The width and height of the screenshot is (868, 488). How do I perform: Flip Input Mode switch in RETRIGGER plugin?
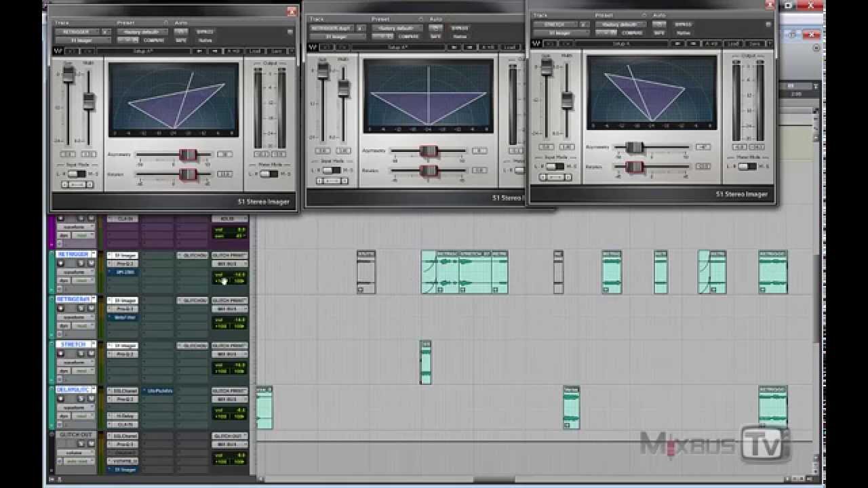click(77, 174)
